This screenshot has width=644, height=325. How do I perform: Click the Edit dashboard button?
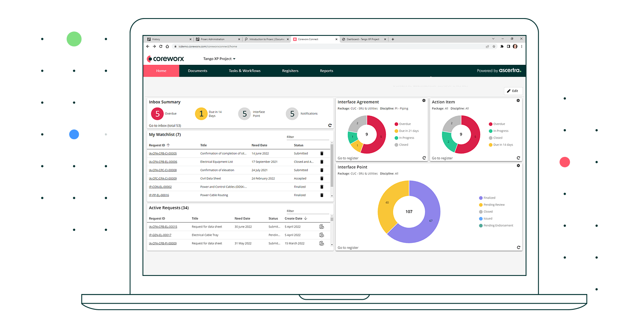pos(513,91)
